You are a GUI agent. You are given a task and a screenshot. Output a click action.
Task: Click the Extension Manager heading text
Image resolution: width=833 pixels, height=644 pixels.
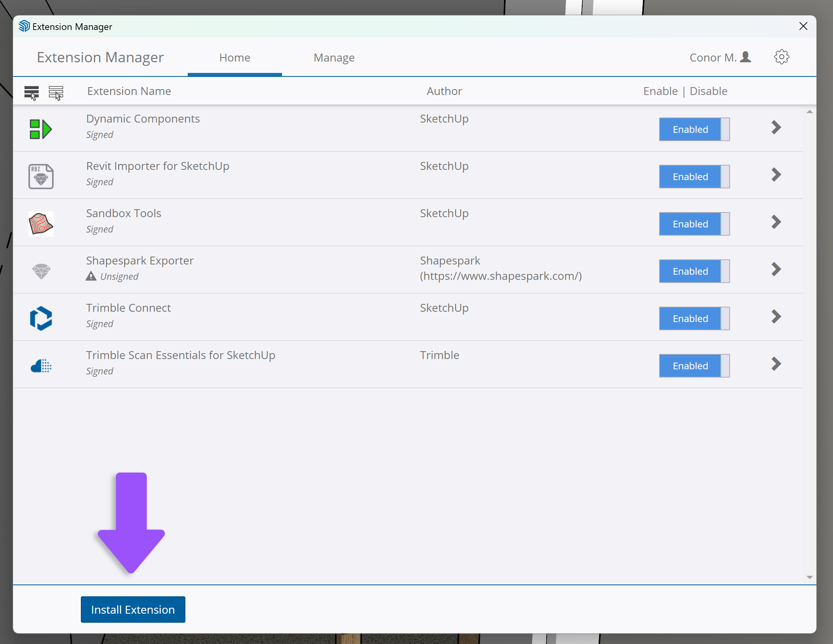pyautogui.click(x=100, y=58)
